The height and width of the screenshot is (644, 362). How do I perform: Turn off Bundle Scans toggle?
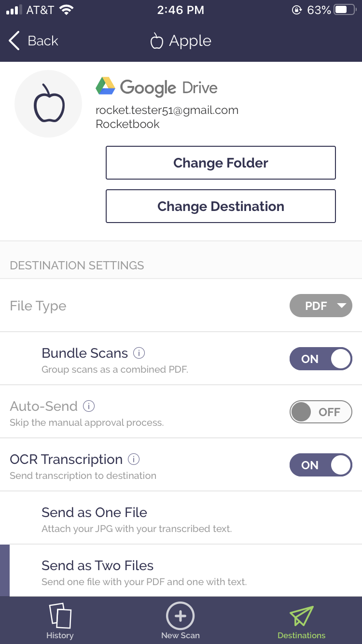pyautogui.click(x=320, y=359)
